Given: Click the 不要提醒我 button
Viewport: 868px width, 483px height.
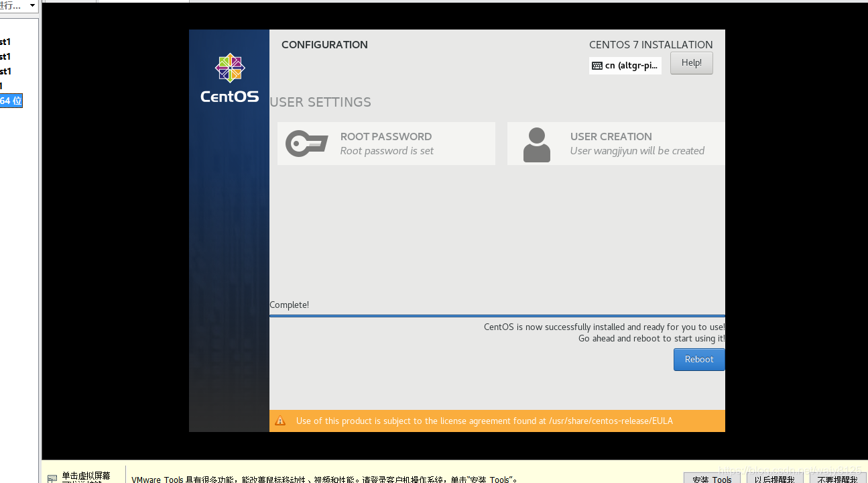Looking at the screenshot, I should (837, 478).
